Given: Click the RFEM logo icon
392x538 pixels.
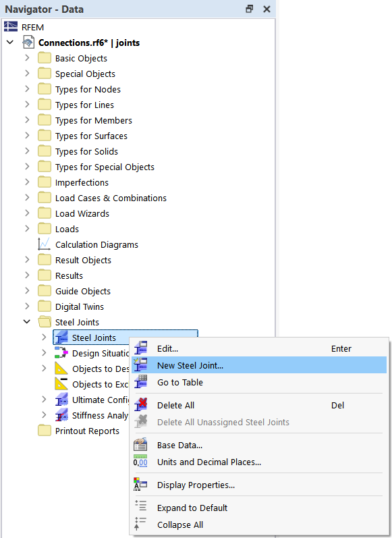Looking at the screenshot, I should [x=11, y=27].
